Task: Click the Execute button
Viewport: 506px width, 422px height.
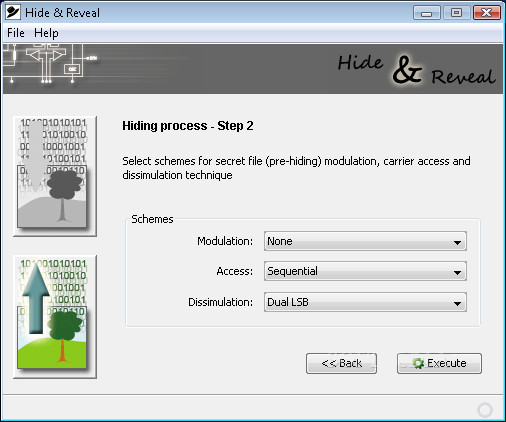Action: click(439, 363)
